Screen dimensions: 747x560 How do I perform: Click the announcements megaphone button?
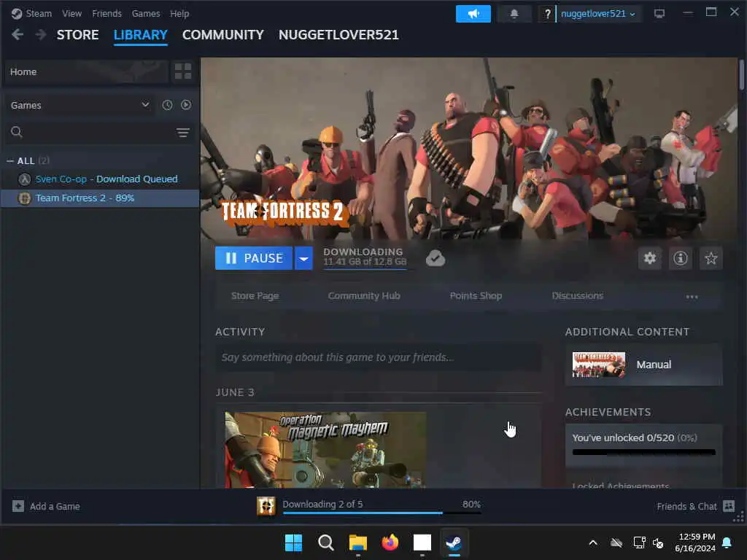(x=473, y=14)
